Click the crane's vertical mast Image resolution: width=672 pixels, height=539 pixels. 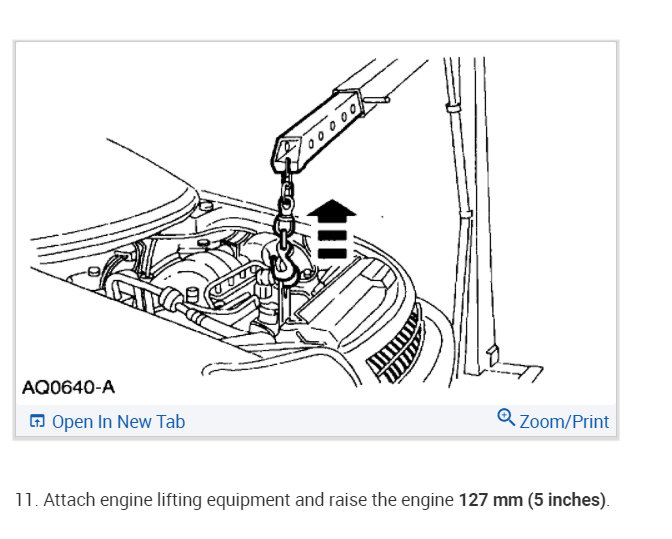(469, 214)
